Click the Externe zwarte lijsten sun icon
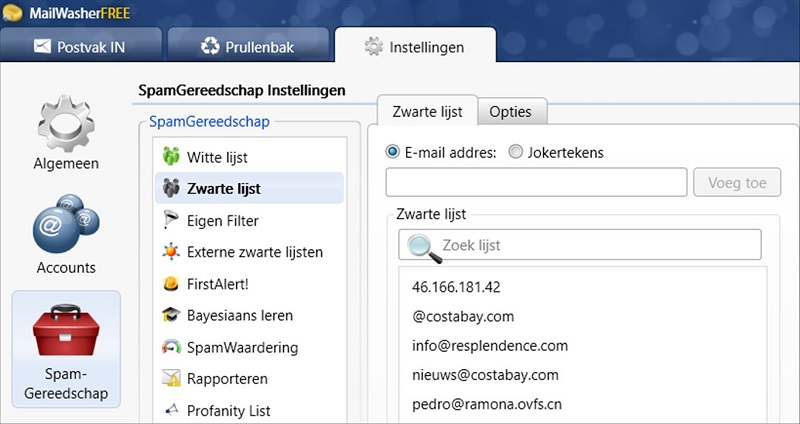Viewport: 800px width, 424px height. tap(171, 252)
